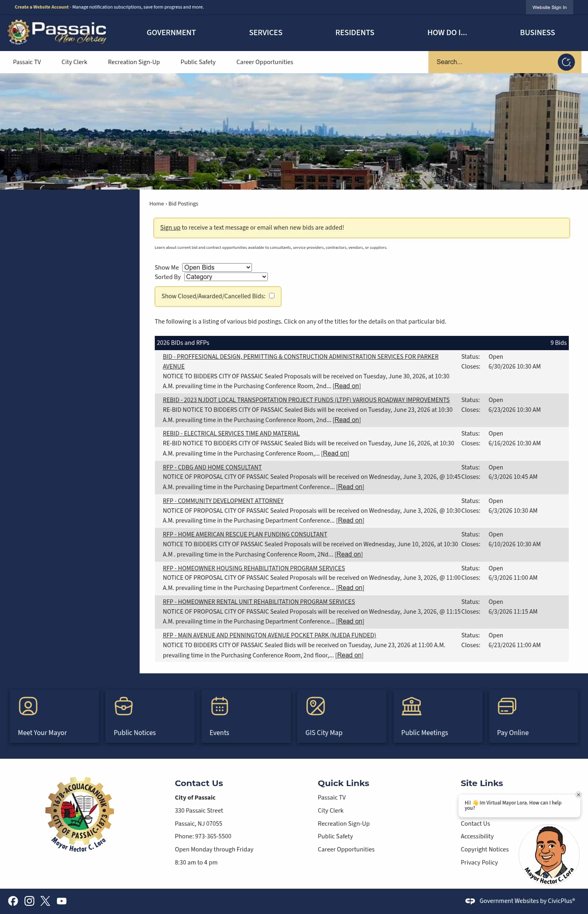Click the Create a Website Account link
588x914 pixels.
(x=42, y=7)
